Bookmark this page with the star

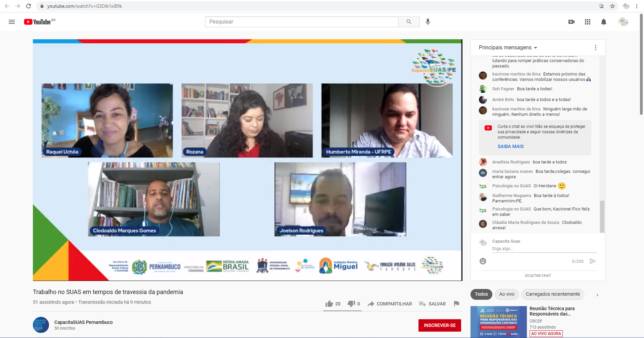[612, 6]
